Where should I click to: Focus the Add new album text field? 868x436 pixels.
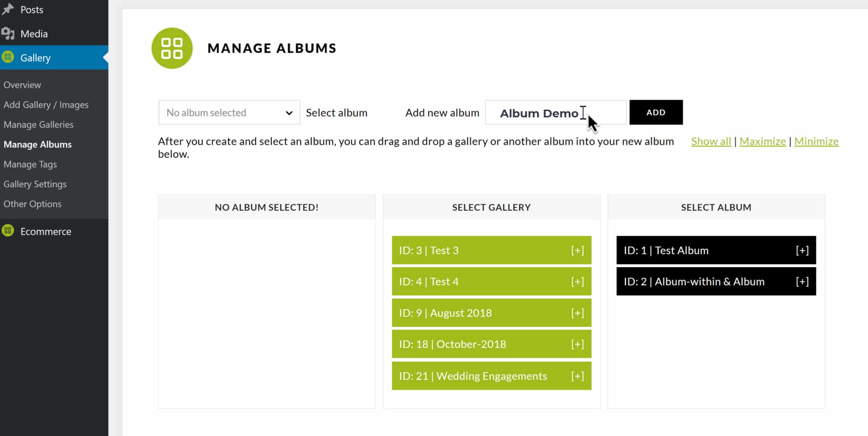point(556,112)
